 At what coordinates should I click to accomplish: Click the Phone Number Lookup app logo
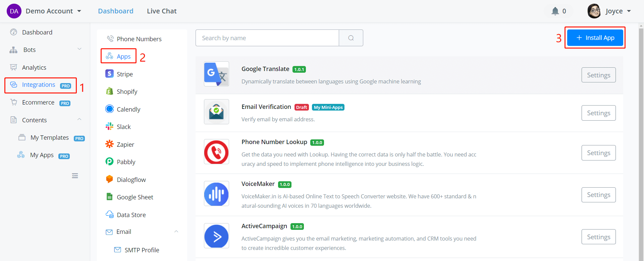(x=216, y=152)
